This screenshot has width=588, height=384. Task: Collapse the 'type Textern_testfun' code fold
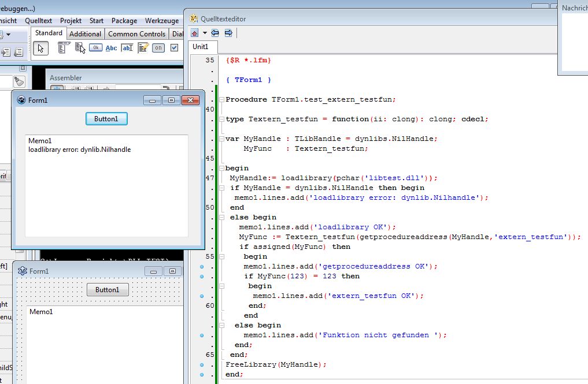pos(221,119)
